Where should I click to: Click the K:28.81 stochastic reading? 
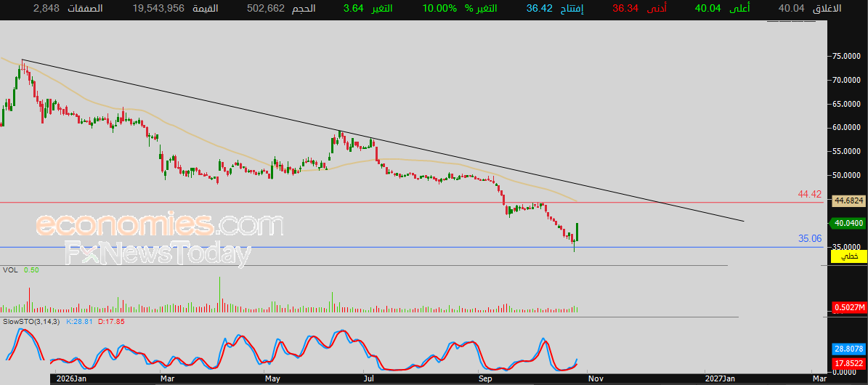[x=78, y=321]
